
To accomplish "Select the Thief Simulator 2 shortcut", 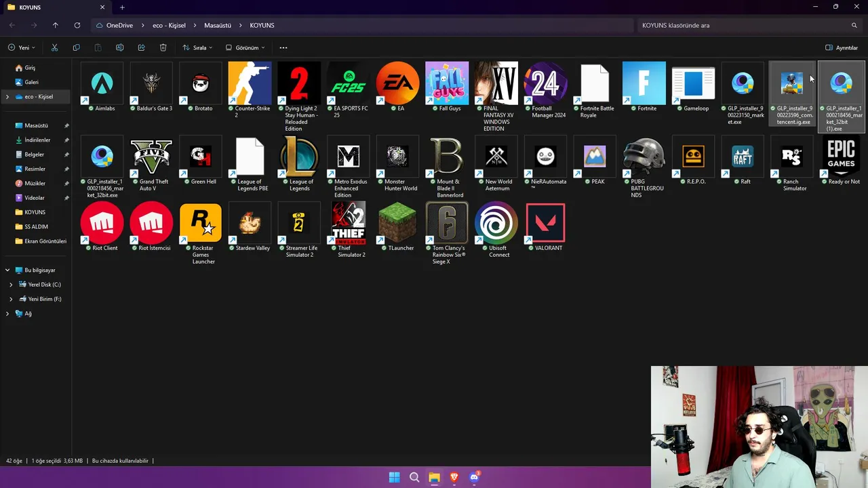I will 349,223.
